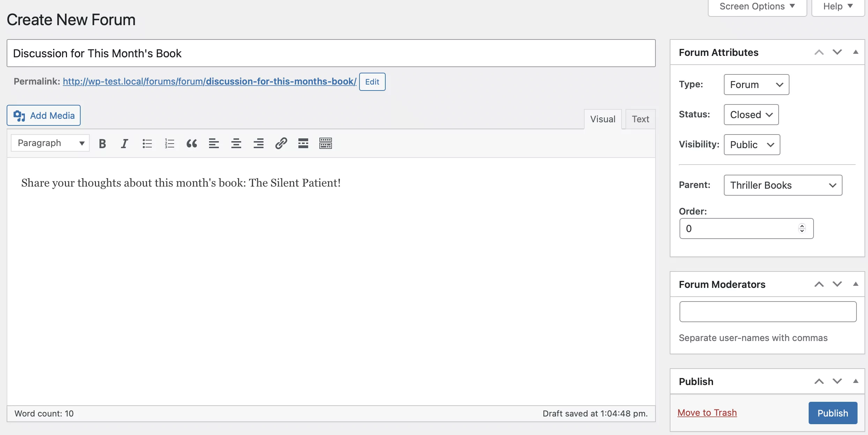Click the 'Create New Forum' heading
868x435 pixels.
point(71,20)
